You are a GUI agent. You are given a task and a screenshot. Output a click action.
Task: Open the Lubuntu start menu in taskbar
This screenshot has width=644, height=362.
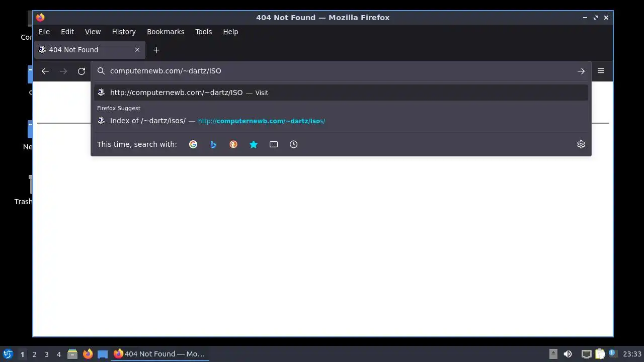point(8,354)
